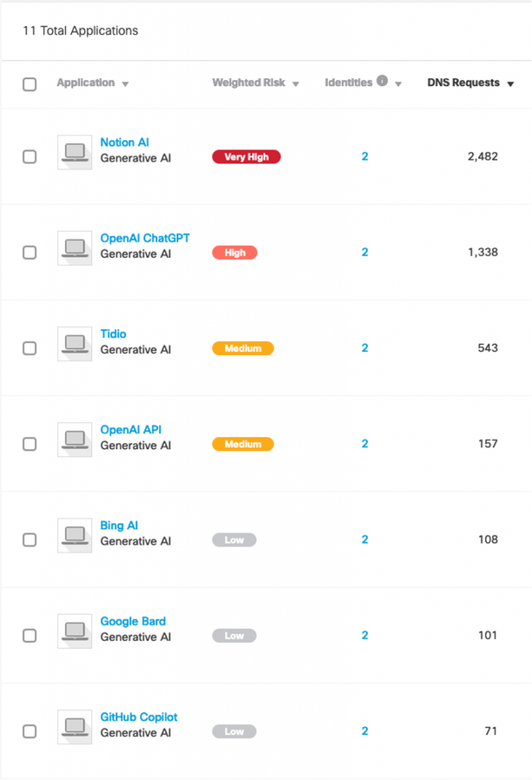Click the Bing AI application icon
The image size is (532, 780).
[x=75, y=536]
